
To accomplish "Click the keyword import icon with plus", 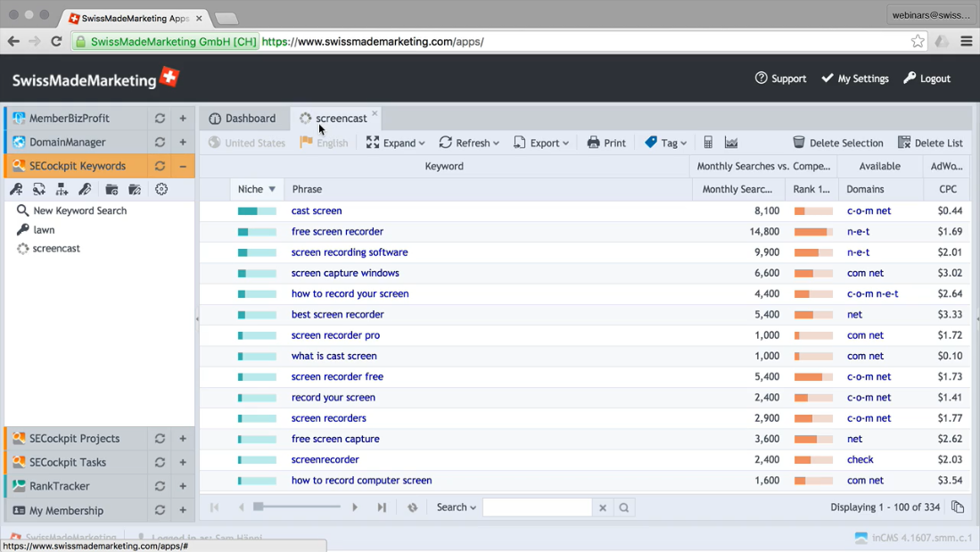I will 38,189.
